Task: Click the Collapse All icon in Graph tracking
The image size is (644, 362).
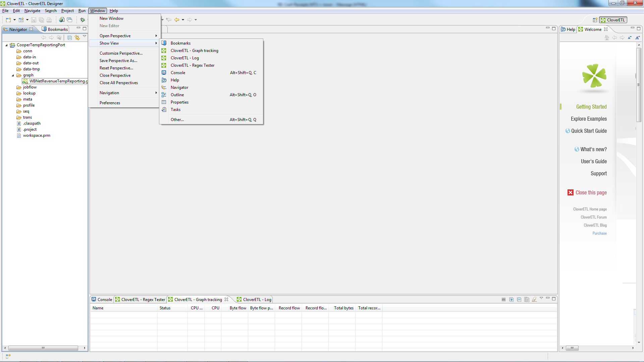Action: click(x=519, y=299)
